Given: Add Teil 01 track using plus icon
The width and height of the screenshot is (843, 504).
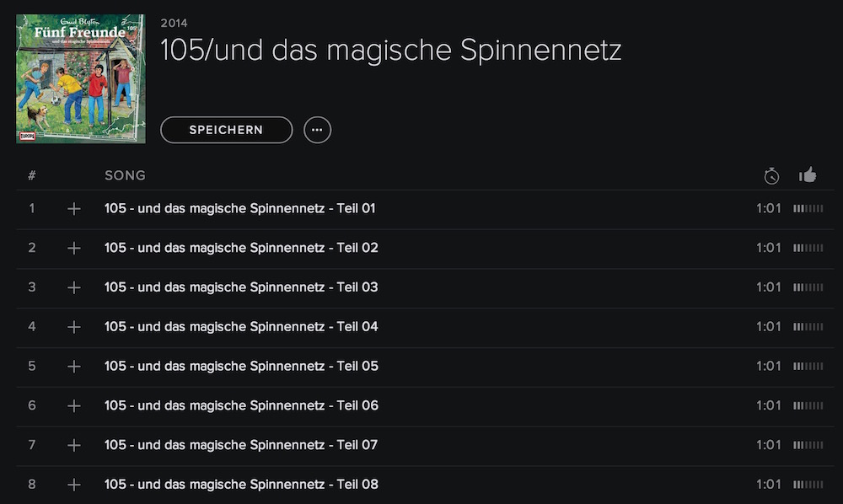Looking at the screenshot, I should coord(74,209).
